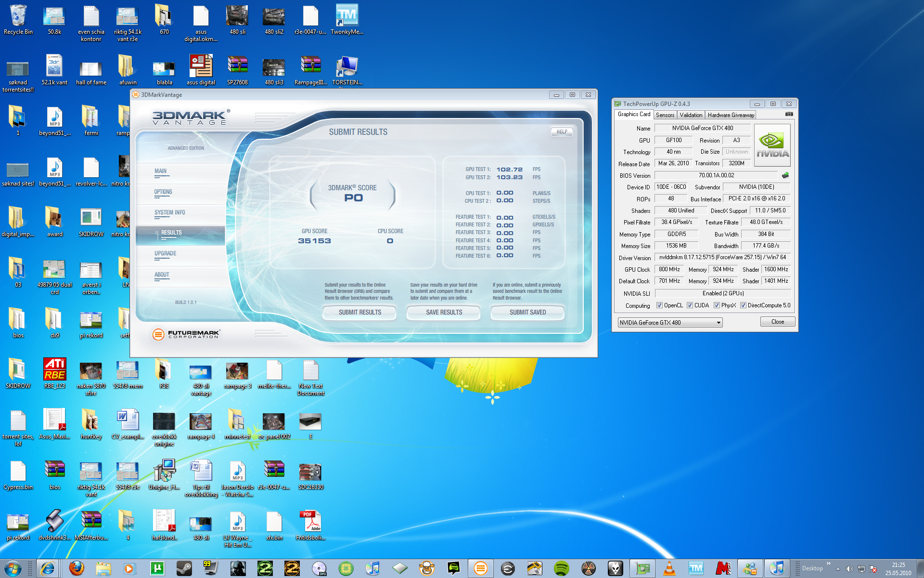Click the Futuremark Corporation logo
The image size is (924, 578).
[186, 334]
